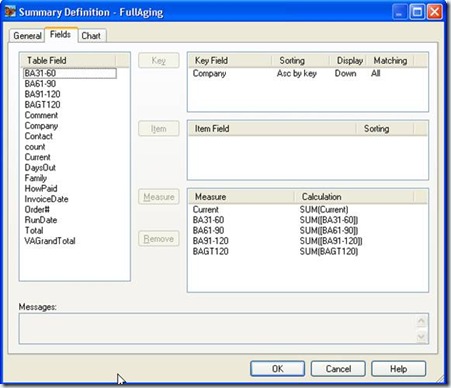This screenshot has height=388, width=451.
Task: Select the Comment table field
Action: point(41,115)
